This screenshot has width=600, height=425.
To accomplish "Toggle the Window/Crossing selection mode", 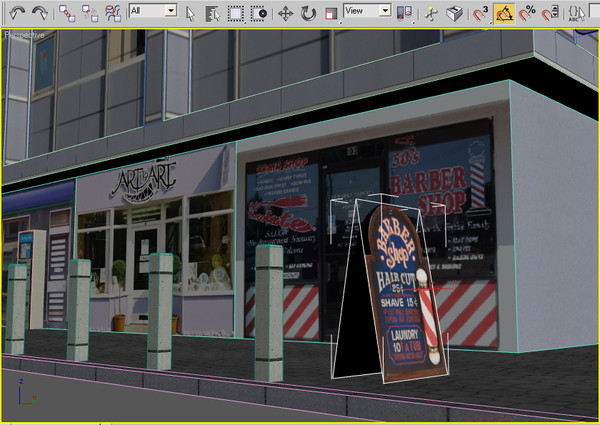I will click(259, 14).
